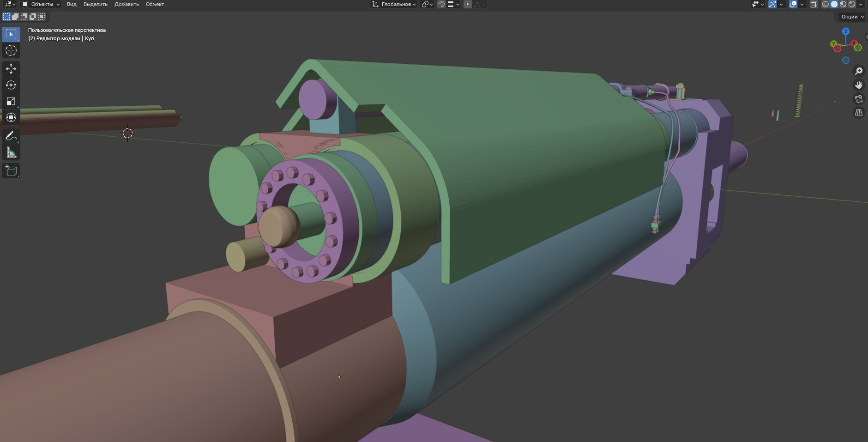The height and width of the screenshot is (442, 868).
Task: Select the Measure ruler tool
Action: 11,152
